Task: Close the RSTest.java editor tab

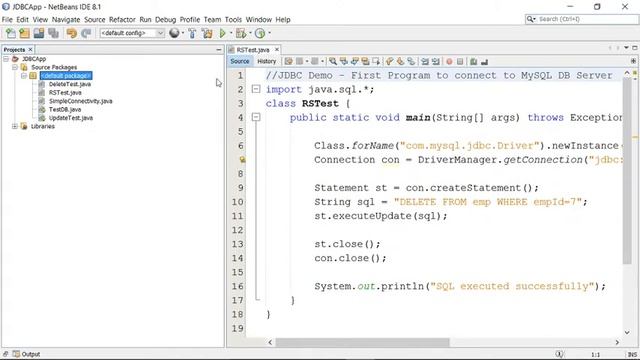Action: pyautogui.click(x=277, y=49)
